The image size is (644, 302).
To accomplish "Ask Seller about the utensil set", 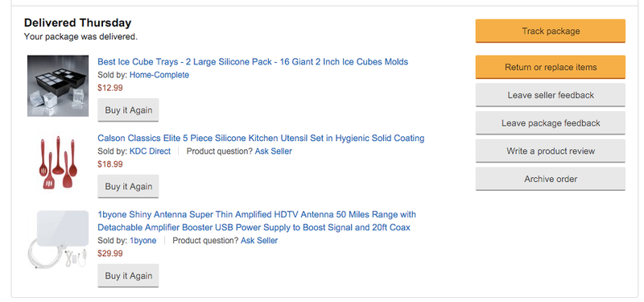I will (x=273, y=151).
